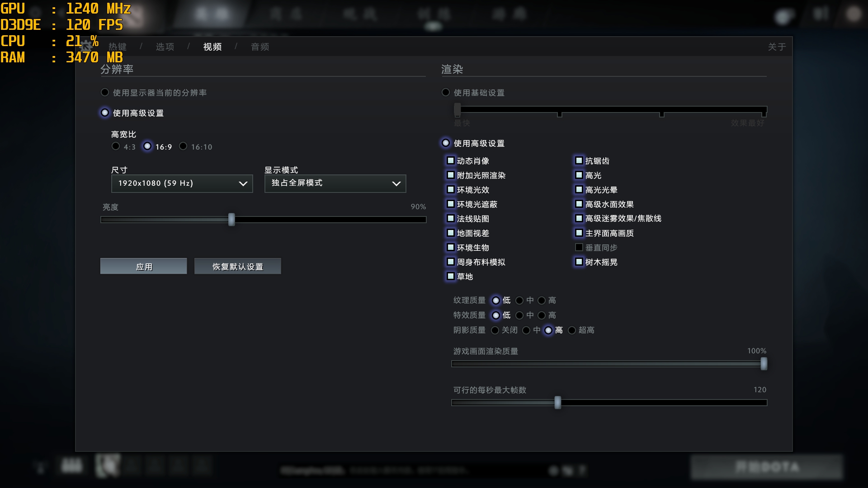Enable the 垂直同步 checkbox
The width and height of the screenshot is (868, 488).
point(579,247)
